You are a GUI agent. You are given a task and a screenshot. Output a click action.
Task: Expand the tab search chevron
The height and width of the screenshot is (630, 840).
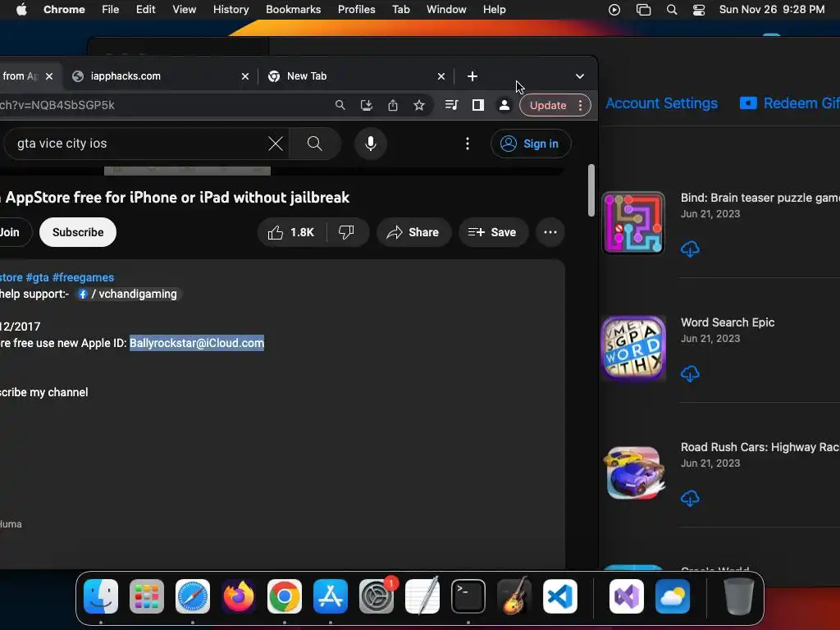[580, 76]
